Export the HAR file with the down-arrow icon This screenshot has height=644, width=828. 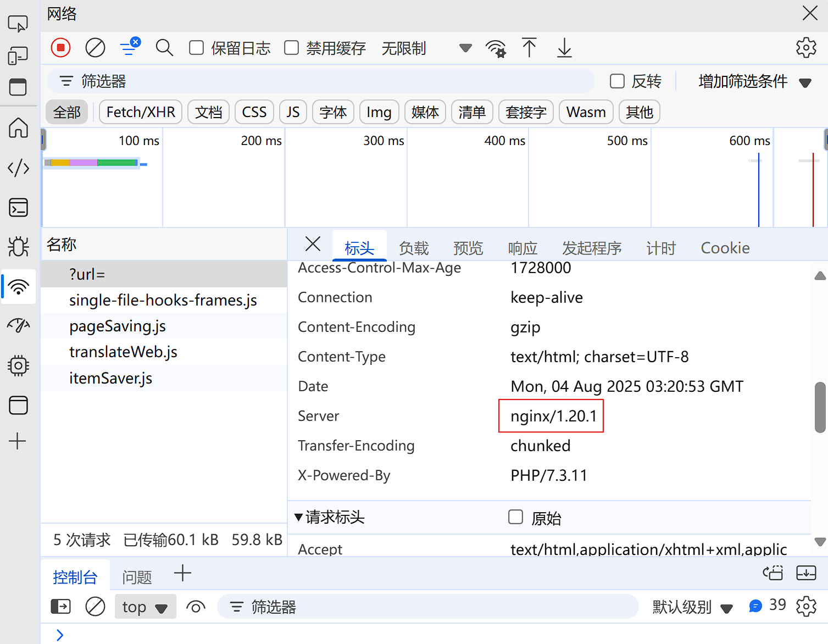point(564,48)
